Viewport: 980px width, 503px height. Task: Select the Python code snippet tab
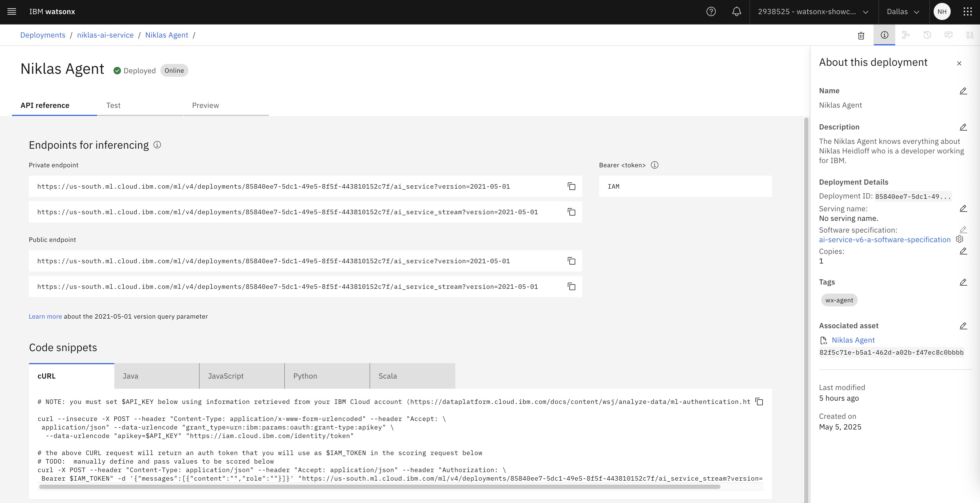[327, 376]
